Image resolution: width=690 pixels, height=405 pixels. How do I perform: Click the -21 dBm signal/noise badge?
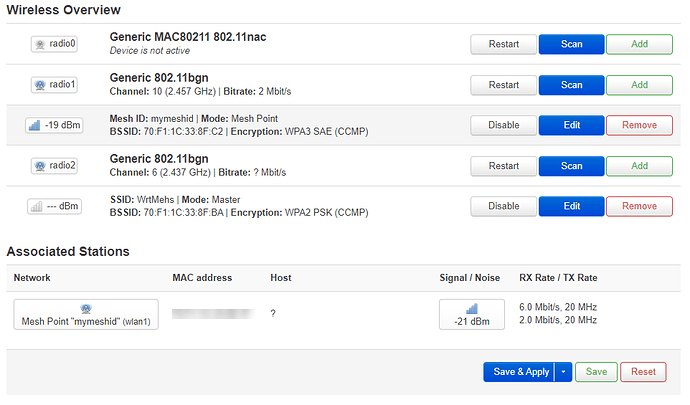(x=471, y=314)
